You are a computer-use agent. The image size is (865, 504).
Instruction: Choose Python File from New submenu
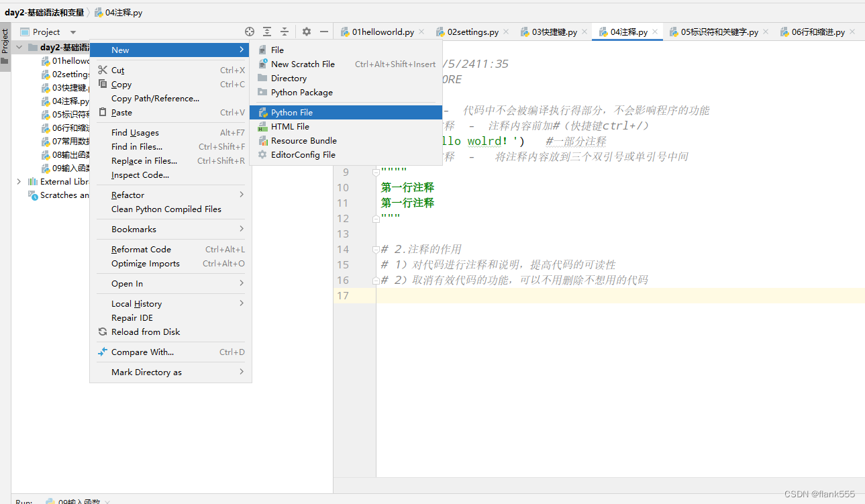point(346,112)
